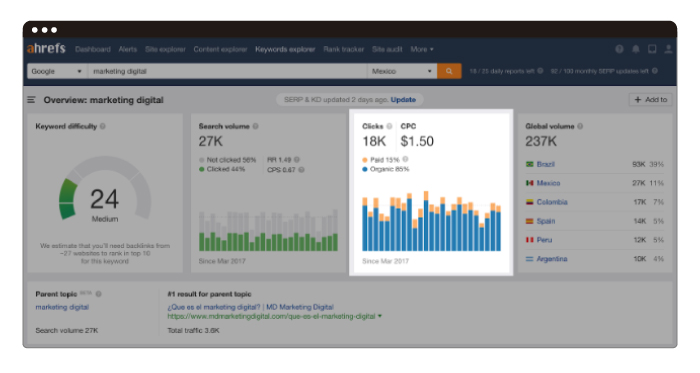Expand the arrow next to mdmarketingdigital URL
This screenshot has height=373, width=700.
point(380,316)
